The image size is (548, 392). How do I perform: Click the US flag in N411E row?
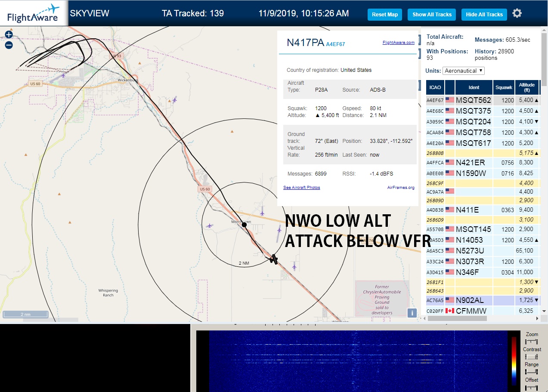click(x=450, y=210)
